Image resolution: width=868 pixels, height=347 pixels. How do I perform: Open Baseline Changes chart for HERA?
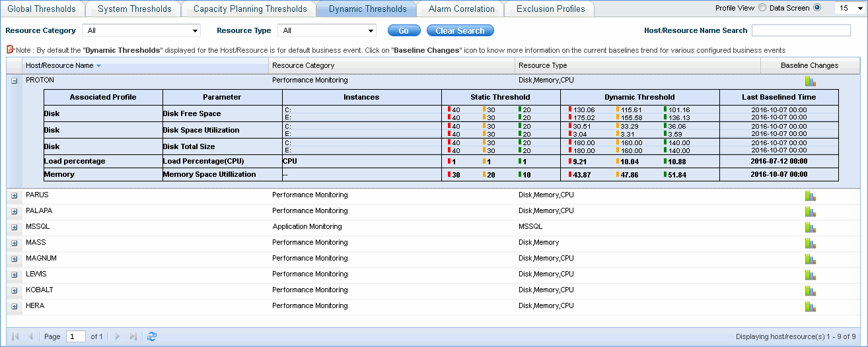(x=810, y=307)
